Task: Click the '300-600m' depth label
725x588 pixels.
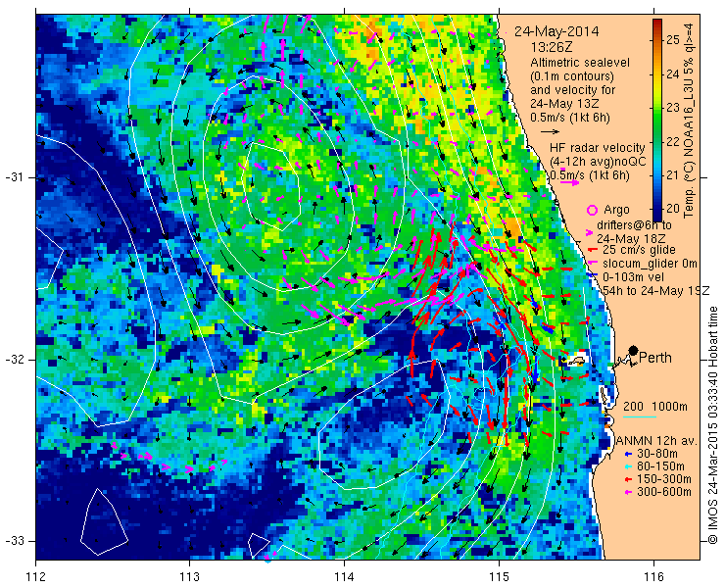Action: 664,492
